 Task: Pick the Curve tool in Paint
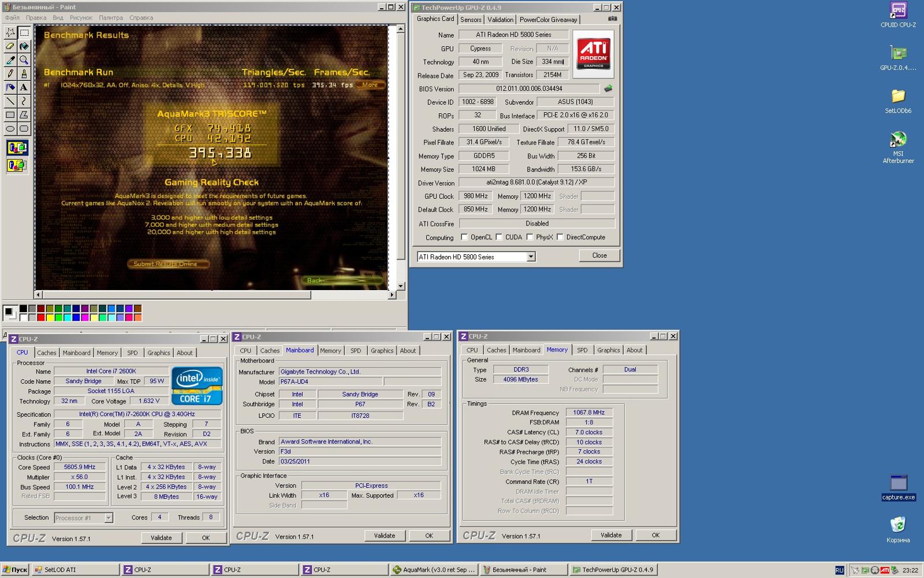[x=24, y=101]
